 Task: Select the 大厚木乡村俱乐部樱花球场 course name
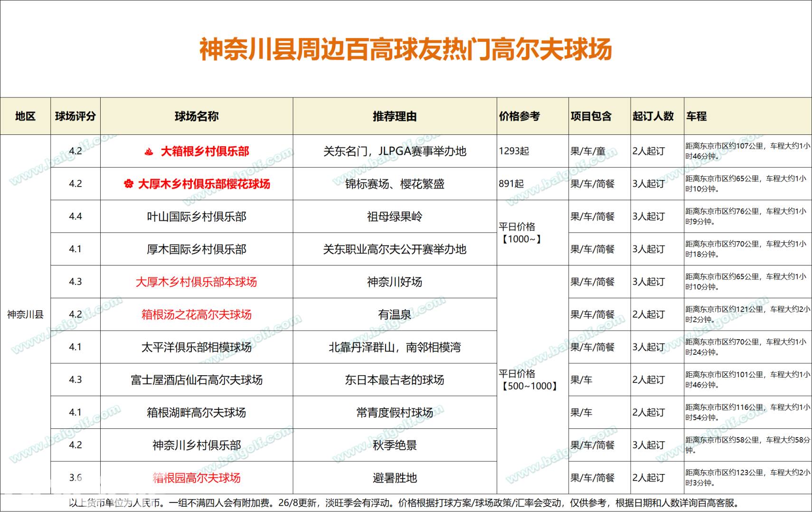204,184
